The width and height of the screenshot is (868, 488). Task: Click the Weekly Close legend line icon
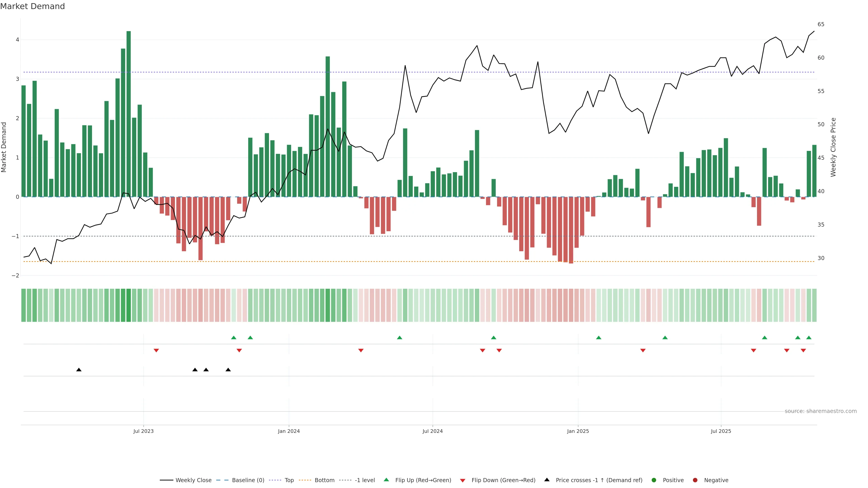pyautogui.click(x=166, y=480)
